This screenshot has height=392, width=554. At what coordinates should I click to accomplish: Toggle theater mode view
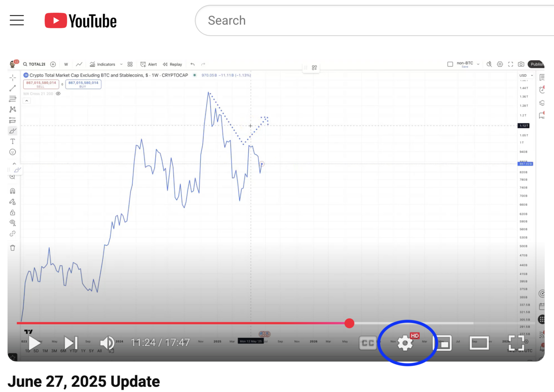[x=479, y=343]
